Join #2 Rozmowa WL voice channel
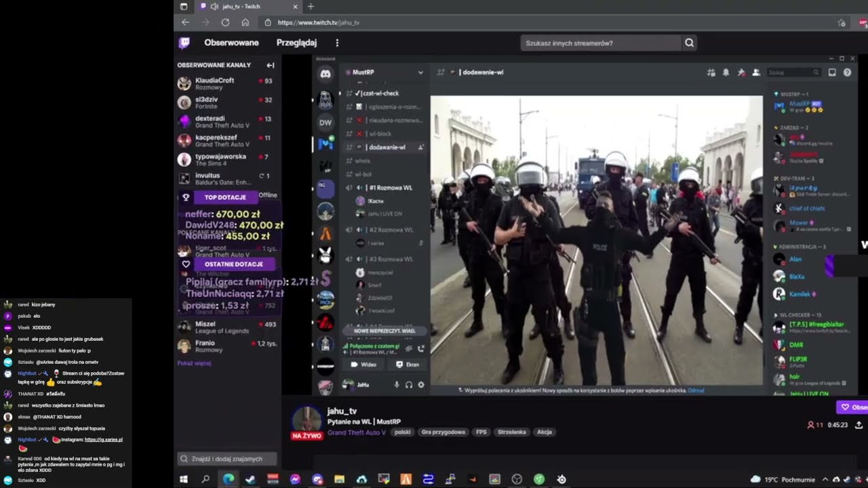Viewport: 868px width, 488px height. coord(384,230)
